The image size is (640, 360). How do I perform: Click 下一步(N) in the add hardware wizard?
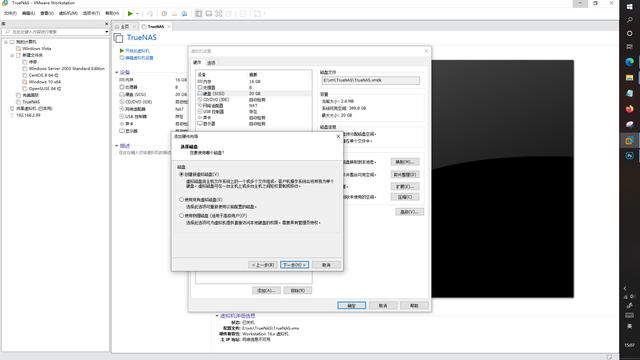coord(294,265)
